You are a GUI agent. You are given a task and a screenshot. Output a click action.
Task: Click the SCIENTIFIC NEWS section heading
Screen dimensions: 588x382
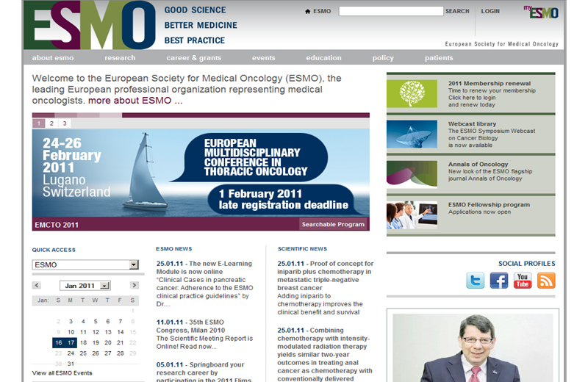302,249
